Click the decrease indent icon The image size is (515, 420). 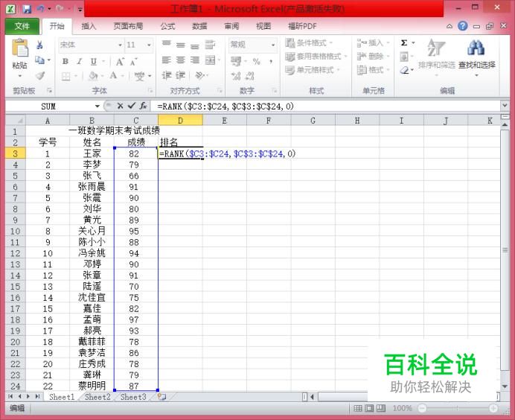pyautogui.click(x=167, y=76)
